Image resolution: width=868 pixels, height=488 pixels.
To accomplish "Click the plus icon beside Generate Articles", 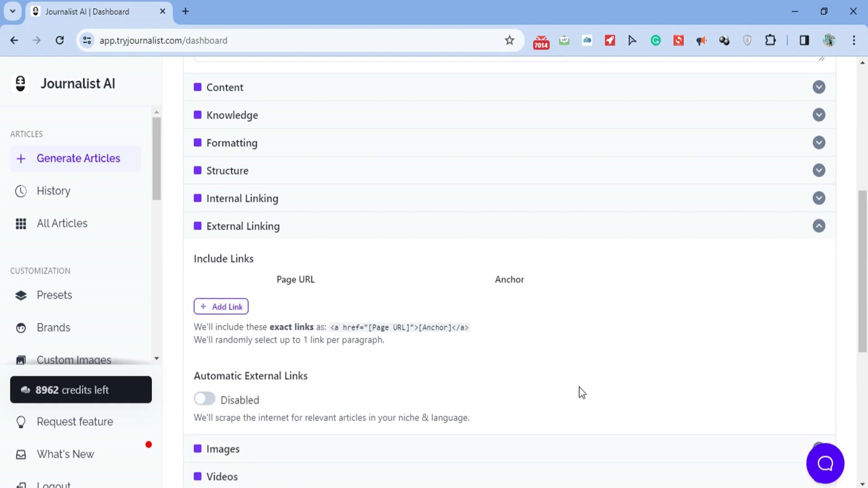I will pyautogui.click(x=21, y=159).
